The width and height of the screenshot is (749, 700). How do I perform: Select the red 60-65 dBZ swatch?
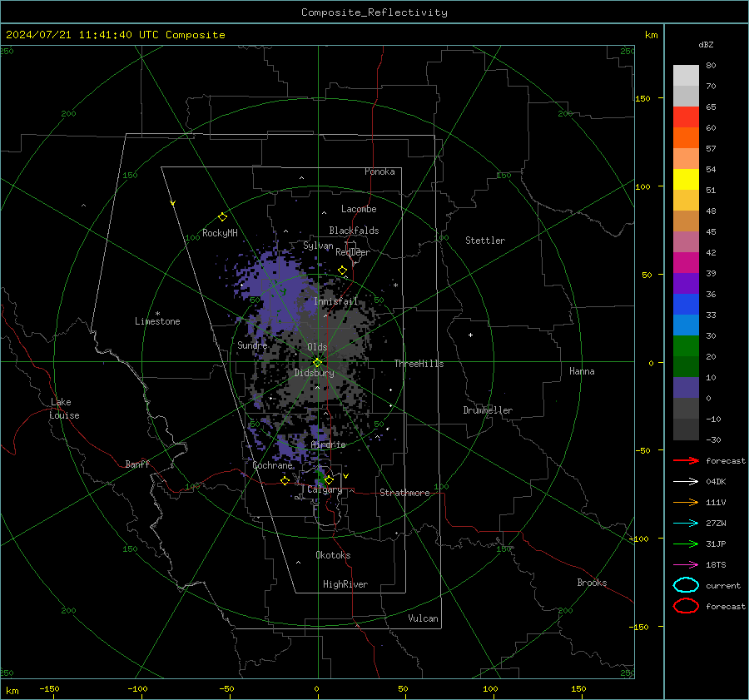pyautogui.click(x=686, y=117)
